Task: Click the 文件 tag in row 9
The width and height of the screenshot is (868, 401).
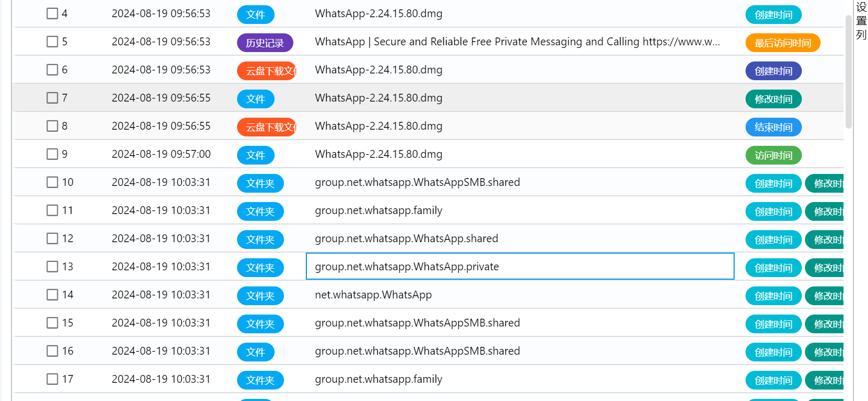Action: pos(256,155)
